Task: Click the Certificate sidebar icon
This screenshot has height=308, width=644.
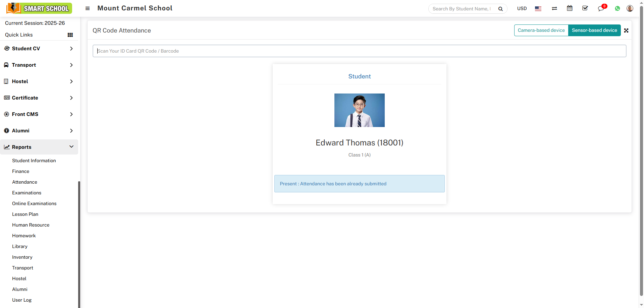Action: point(7,98)
